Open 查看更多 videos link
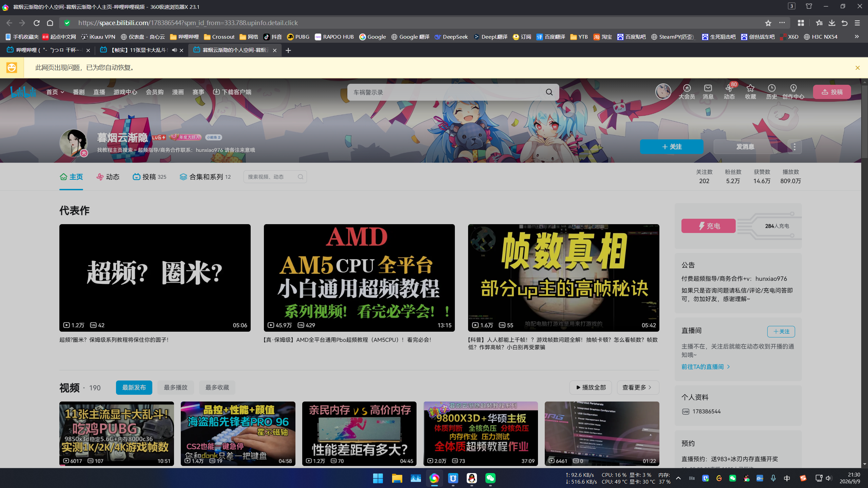 tap(638, 387)
